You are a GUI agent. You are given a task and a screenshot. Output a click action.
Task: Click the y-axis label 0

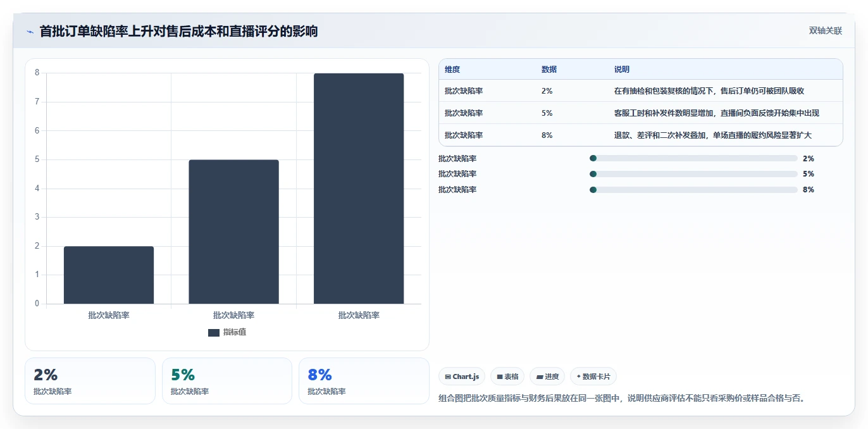click(x=37, y=304)
